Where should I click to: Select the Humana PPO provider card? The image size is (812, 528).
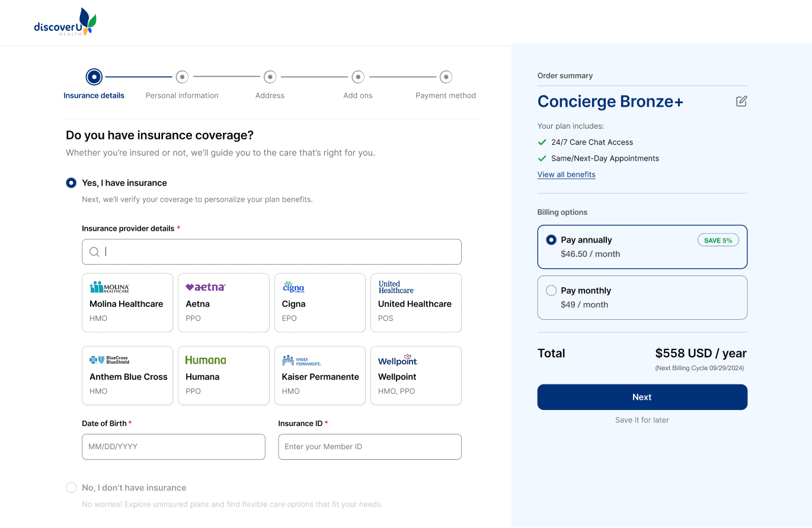tap(223, 376)
